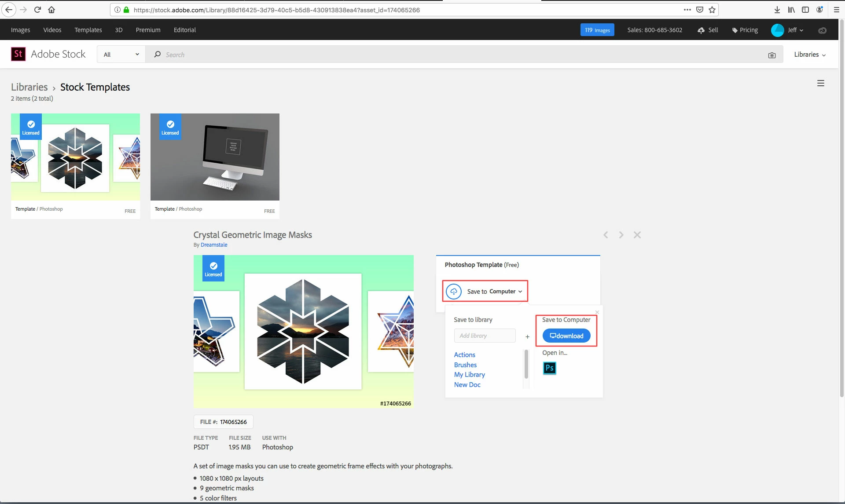Go to next asset with right chevron

click(621, 235)
